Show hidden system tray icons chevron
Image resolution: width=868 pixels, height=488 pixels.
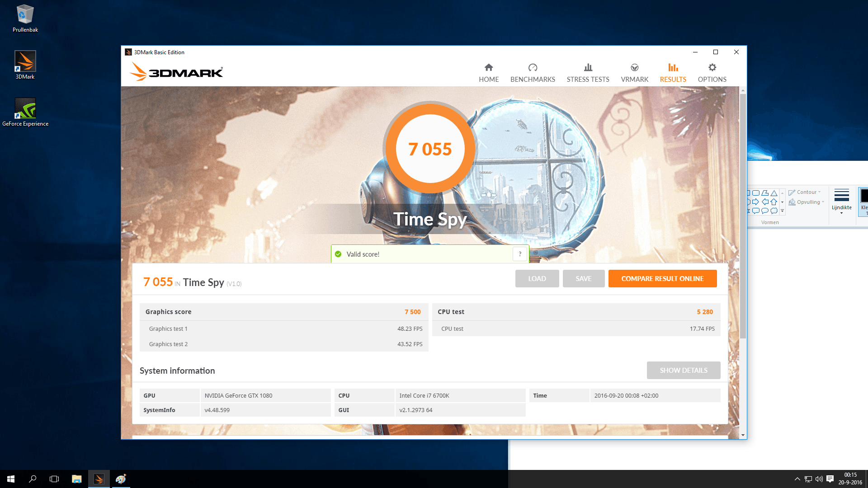[x=797, y=479]
